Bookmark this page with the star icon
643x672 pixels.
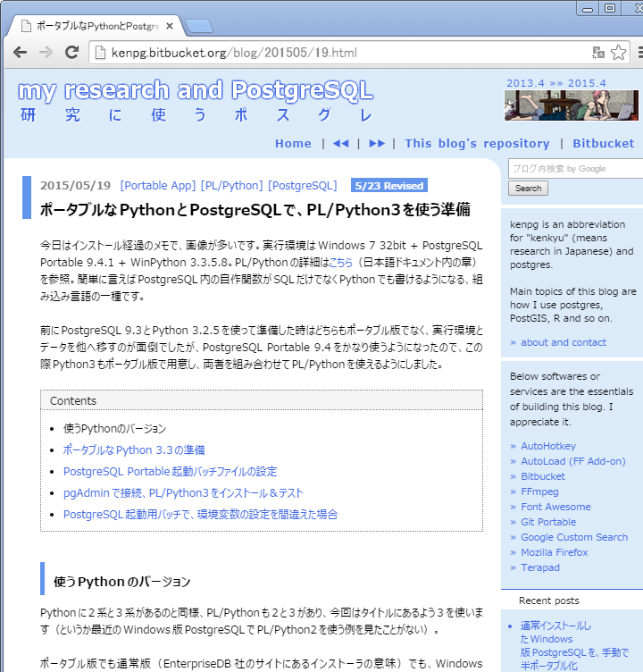tap(618, 53)
